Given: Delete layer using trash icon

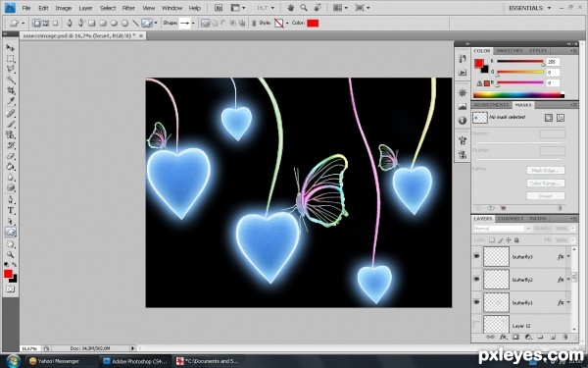Looking at the screenshot, I should point(564,338).
